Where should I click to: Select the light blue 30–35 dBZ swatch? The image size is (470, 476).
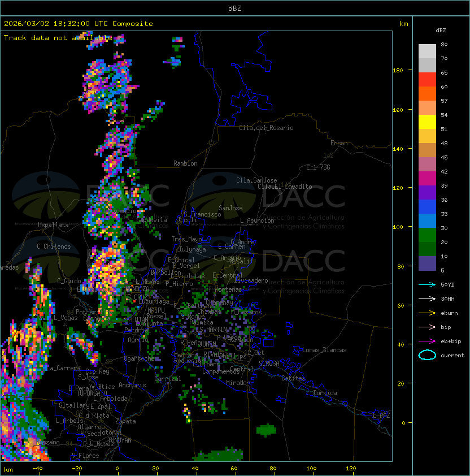pyautogui.click(x=427, y=220)
